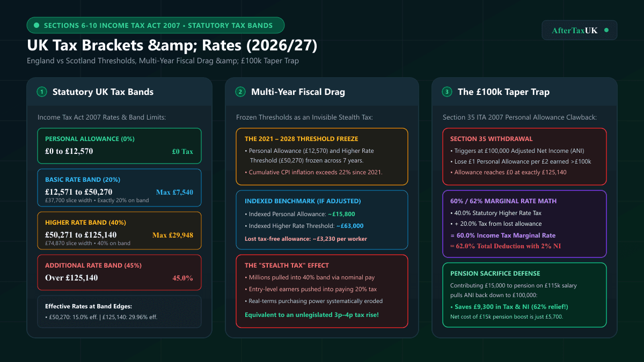Click 'Frozen Thresholds as an Invisible Stealth Tax' caption

point(303,117)
